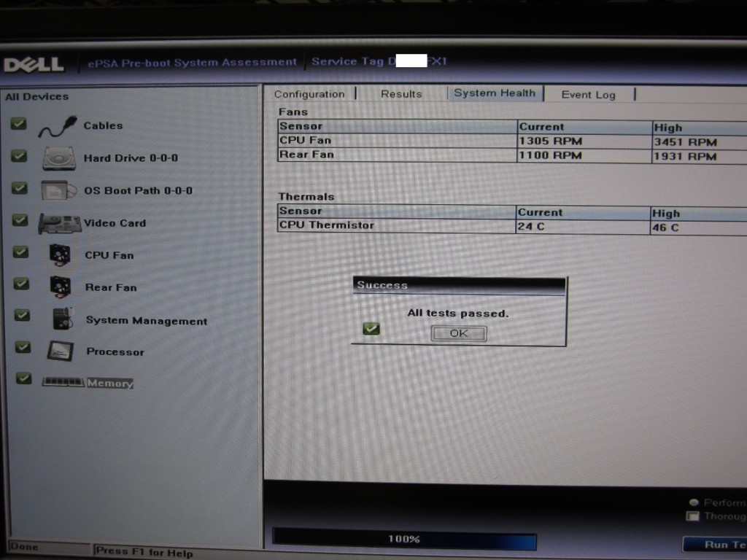
Task: Click the OS Boot Path icon
Action: pyautogui.click(x=58, y=190)
